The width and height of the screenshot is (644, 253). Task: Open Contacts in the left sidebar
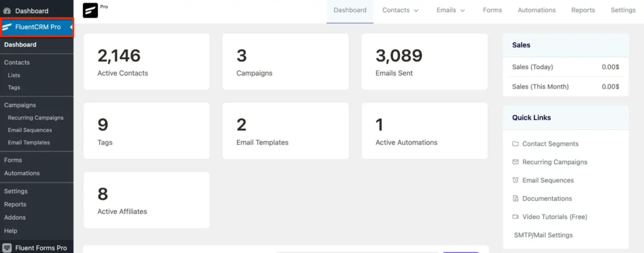pos(17,62)
